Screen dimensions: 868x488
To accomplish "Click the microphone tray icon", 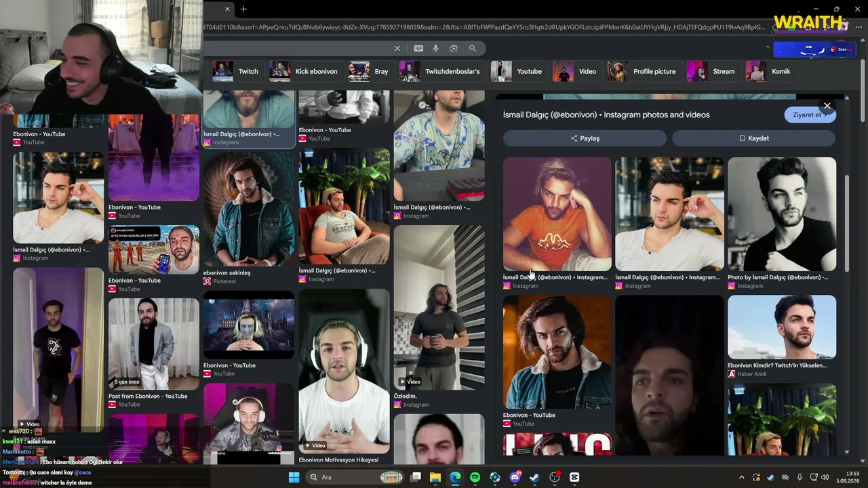I will (x=800, y=477).
